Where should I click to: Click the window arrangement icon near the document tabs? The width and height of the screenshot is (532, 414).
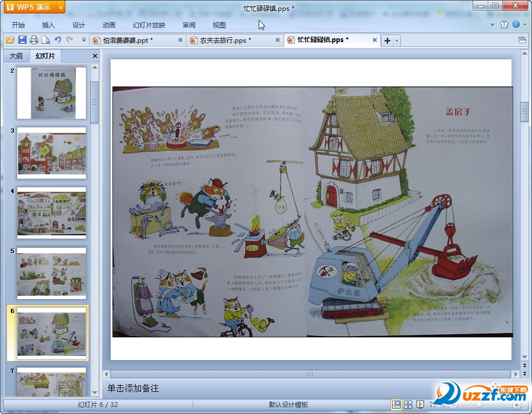click(x=522, y=40)
